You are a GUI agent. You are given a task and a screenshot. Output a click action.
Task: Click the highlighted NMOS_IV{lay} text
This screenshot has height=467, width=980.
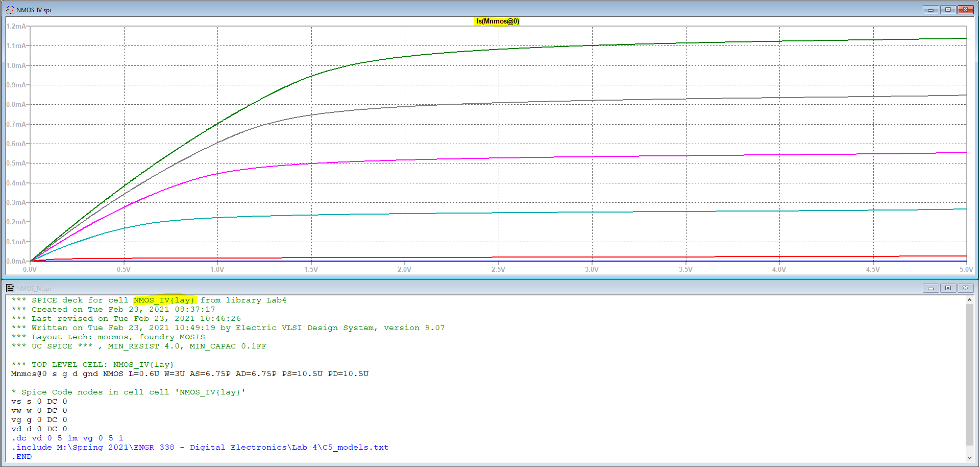tap(164, 300)
